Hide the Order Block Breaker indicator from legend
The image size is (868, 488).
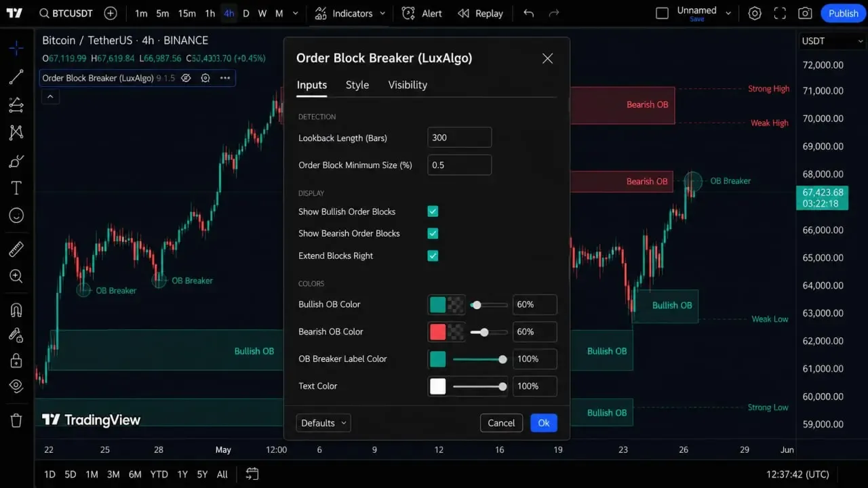coord(186,78)
